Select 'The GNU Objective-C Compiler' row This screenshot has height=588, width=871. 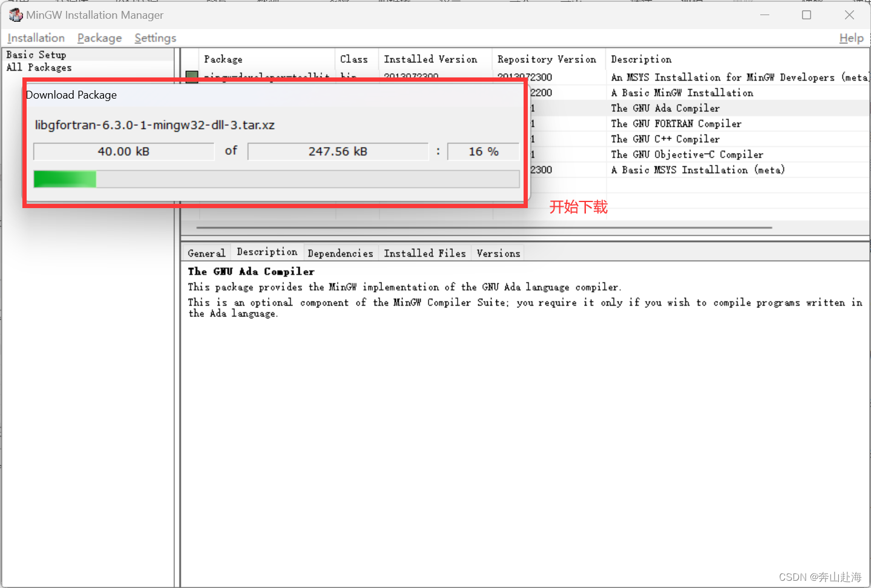(x=687, y=154)
